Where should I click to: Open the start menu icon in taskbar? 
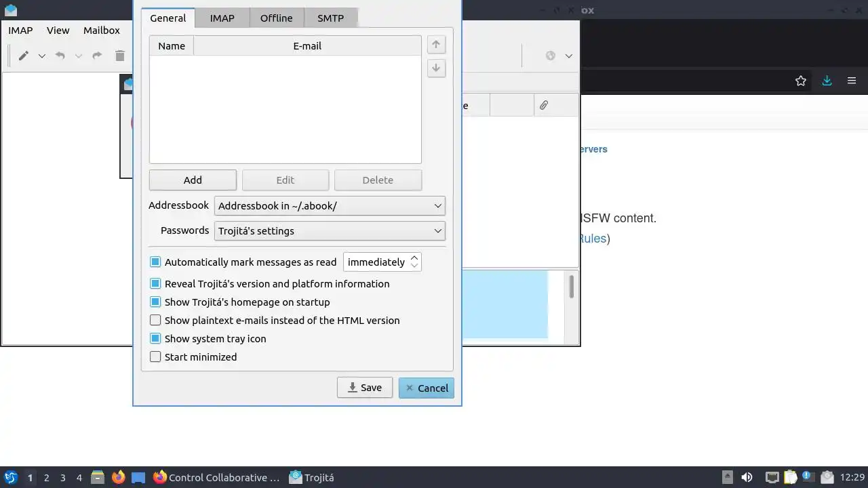(x=11, y=477)
